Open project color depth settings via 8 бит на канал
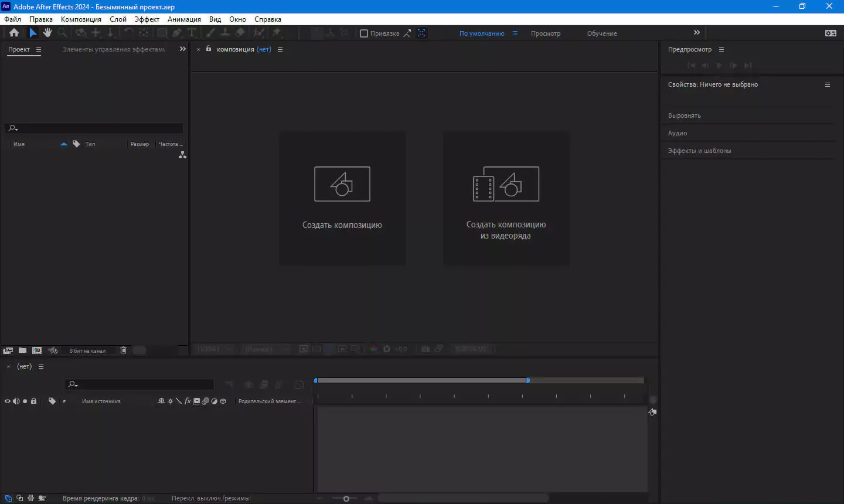The image size is (844, 504). coord(88,350)
